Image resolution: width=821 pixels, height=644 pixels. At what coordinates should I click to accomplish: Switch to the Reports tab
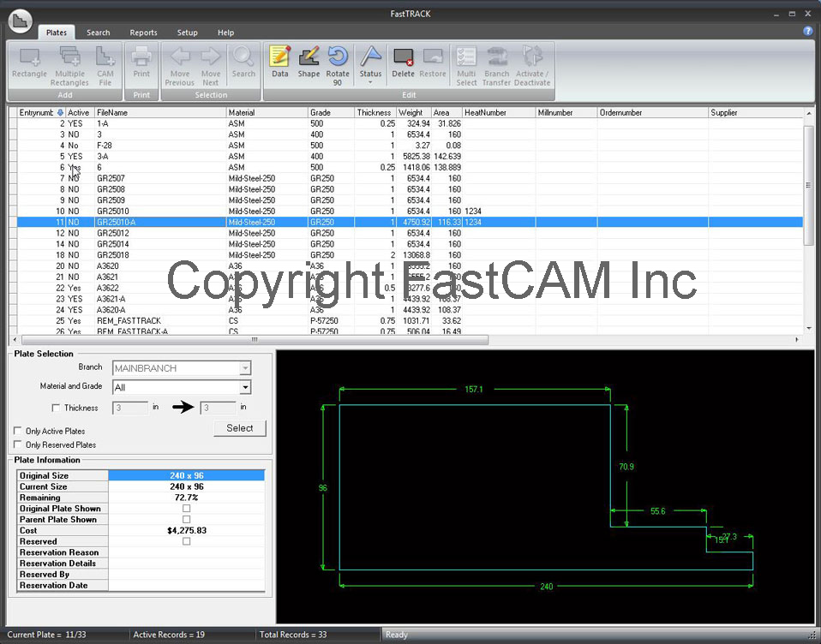click(x=143, y=33)
